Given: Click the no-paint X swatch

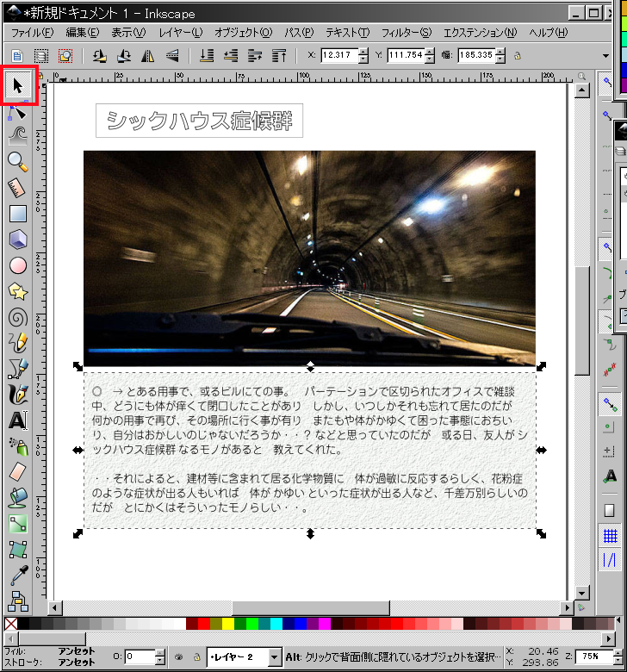Looking at the screenshot, I should [x=10, y=624].
